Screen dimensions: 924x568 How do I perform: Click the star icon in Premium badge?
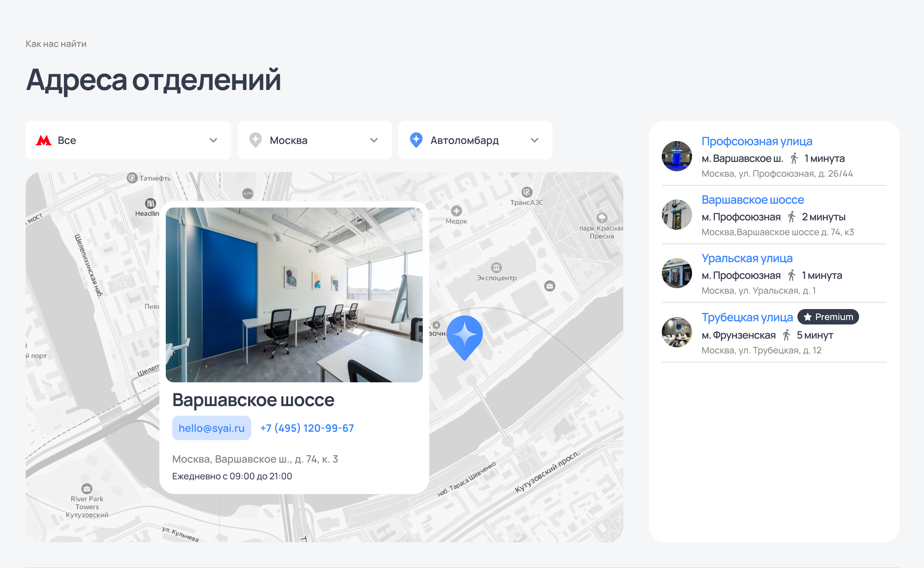point(808,317)
